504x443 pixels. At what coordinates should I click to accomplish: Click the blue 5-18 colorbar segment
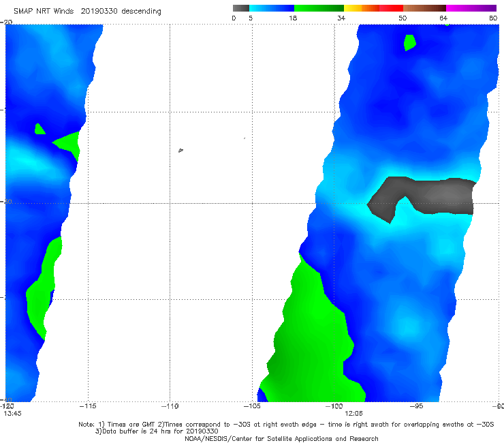(272, 8)
